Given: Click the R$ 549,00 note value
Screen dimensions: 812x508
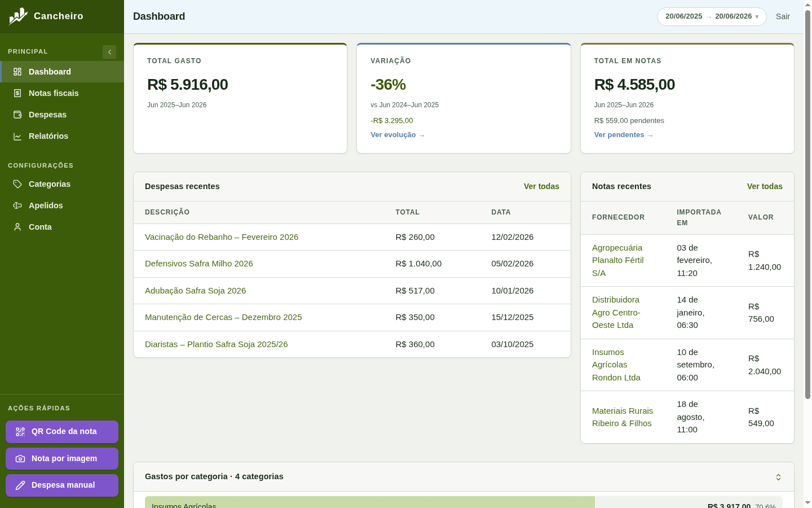Looking at the screenshot, I should coord(761,417).
